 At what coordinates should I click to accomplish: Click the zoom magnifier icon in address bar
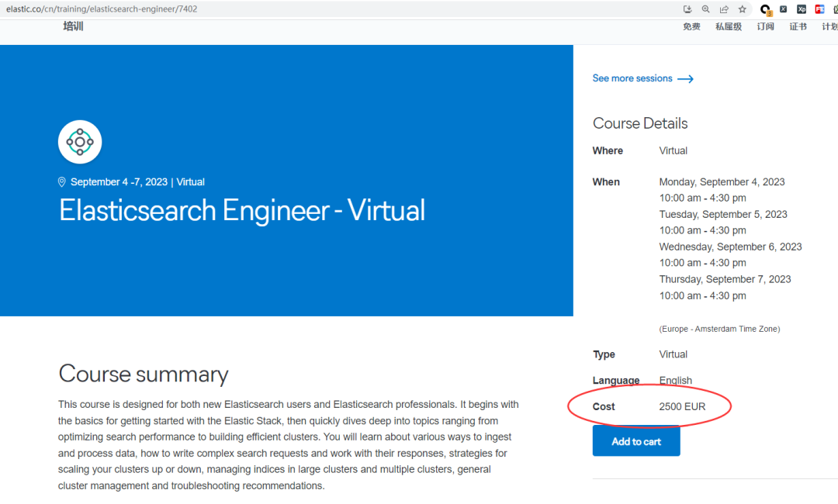[706, 9]
